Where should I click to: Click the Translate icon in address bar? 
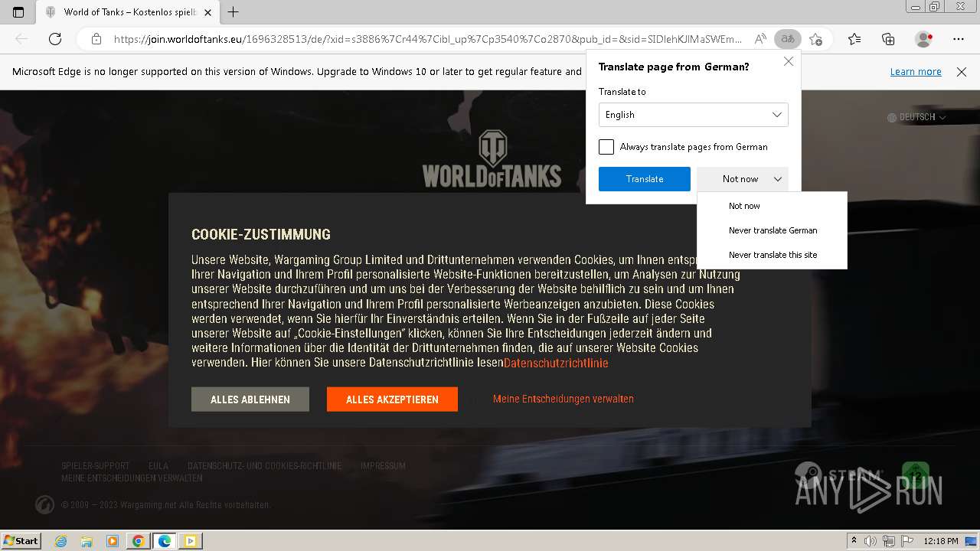point(787,39)
